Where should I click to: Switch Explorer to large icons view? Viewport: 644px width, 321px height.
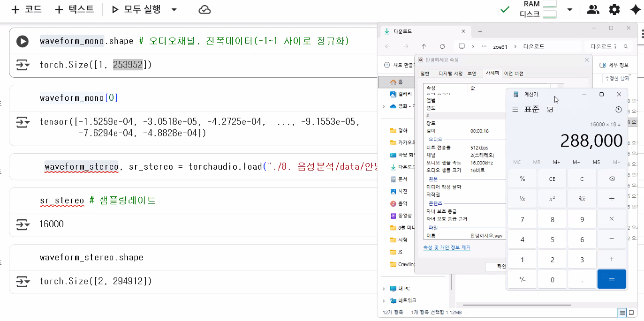631,313
